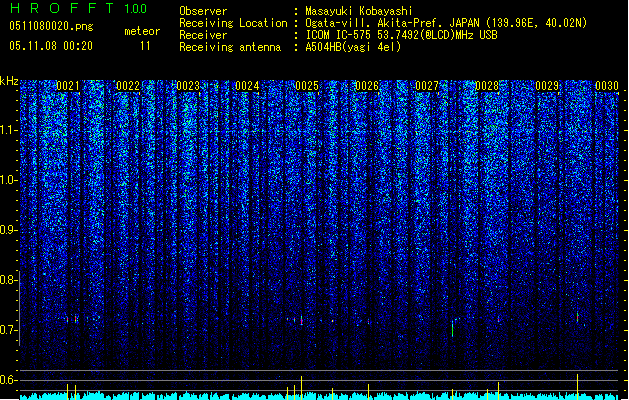Click the kHz axis unit label
The width and height of the screenshot is (629, 400).
pos(9,81)
